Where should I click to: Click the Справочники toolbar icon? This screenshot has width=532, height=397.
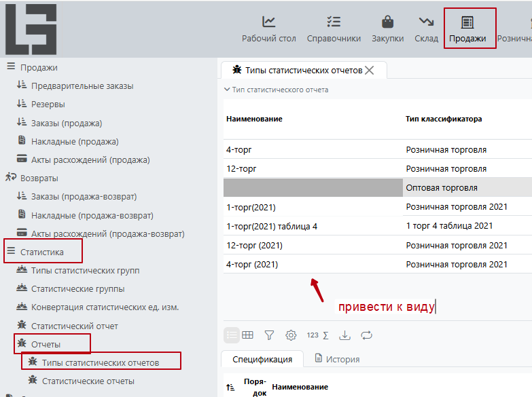pos(334,28)
